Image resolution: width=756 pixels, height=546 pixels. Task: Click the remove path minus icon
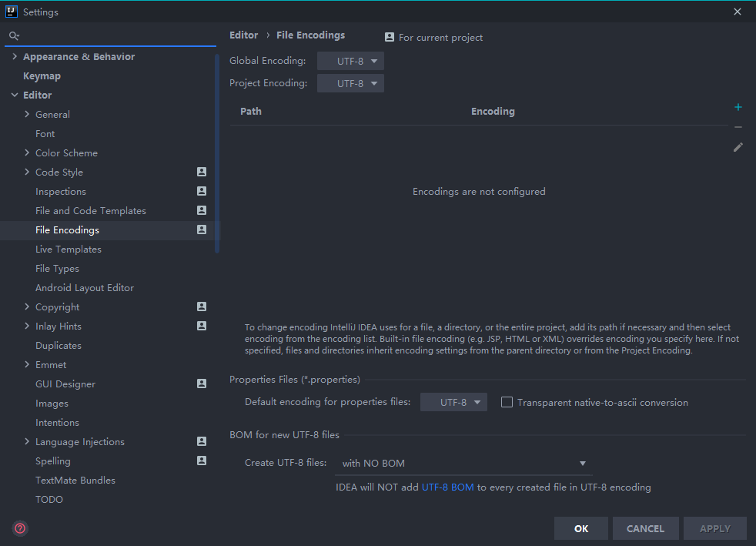[738, 127]
